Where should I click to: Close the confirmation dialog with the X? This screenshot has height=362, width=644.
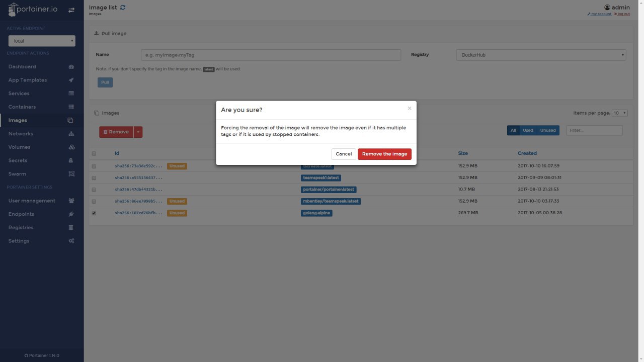pos(410,108)
